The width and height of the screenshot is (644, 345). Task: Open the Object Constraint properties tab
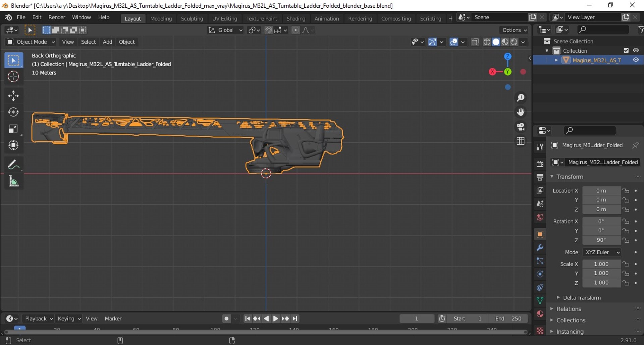540,287
